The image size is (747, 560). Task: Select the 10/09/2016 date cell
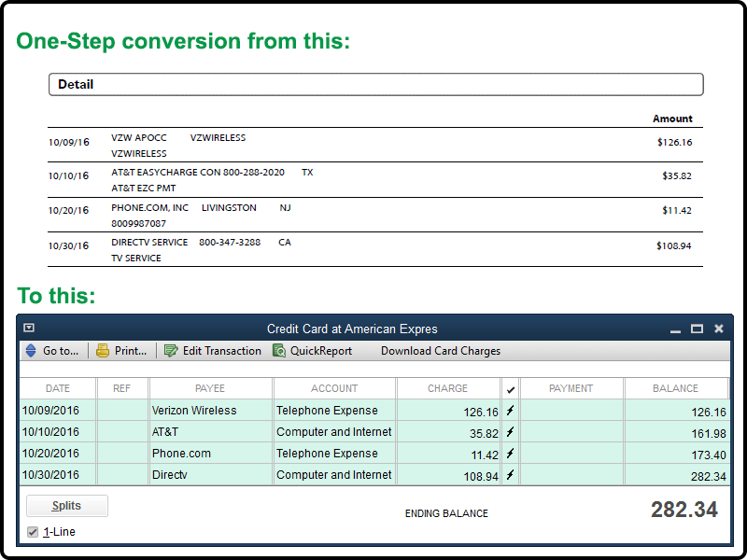[x=58, y=411]
